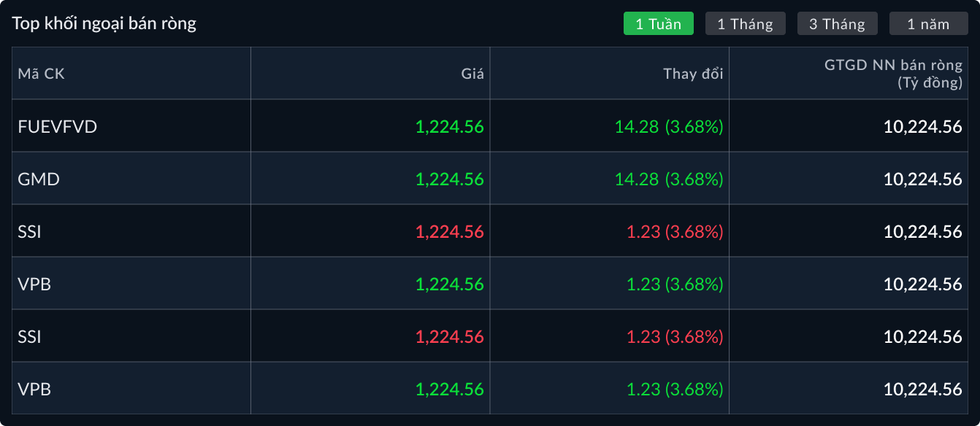Select GMD's change value 14.28 (3.68%)
Screen dimensions: 980x426
(668, 179)
